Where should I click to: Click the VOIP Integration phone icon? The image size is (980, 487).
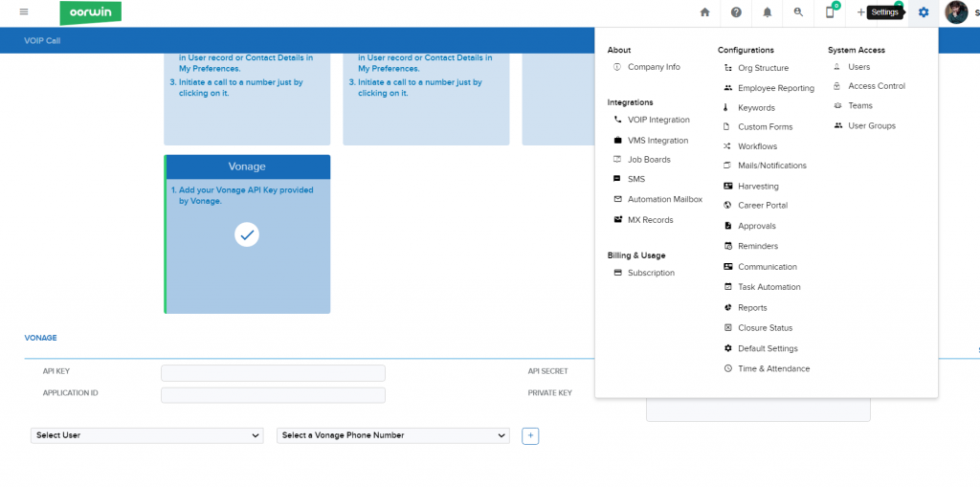tap(617, 120)
